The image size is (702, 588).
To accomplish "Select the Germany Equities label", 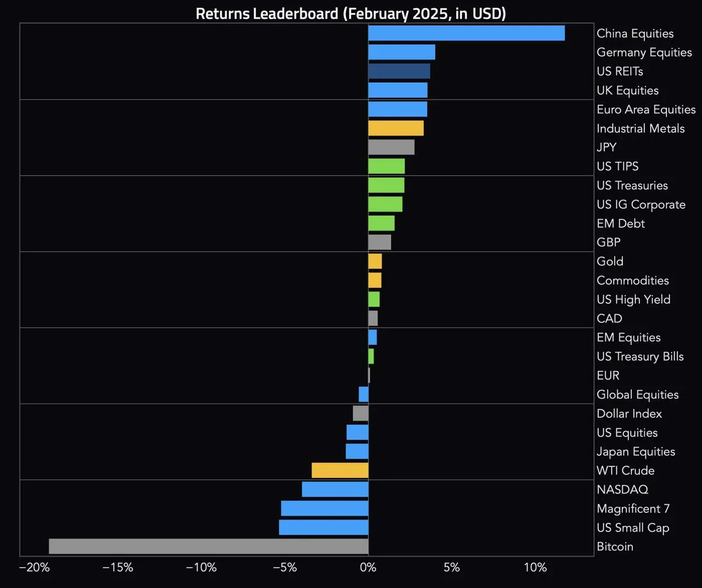I will [x=644, y=53].
